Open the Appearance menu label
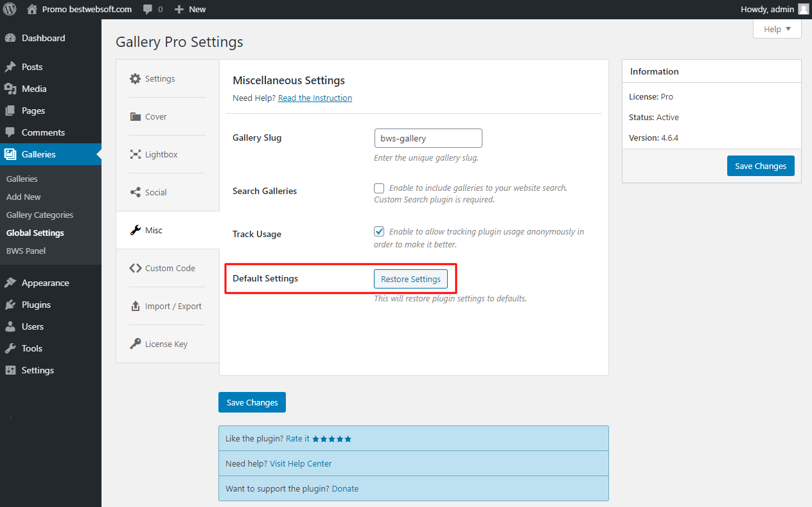 coord(45,283)
